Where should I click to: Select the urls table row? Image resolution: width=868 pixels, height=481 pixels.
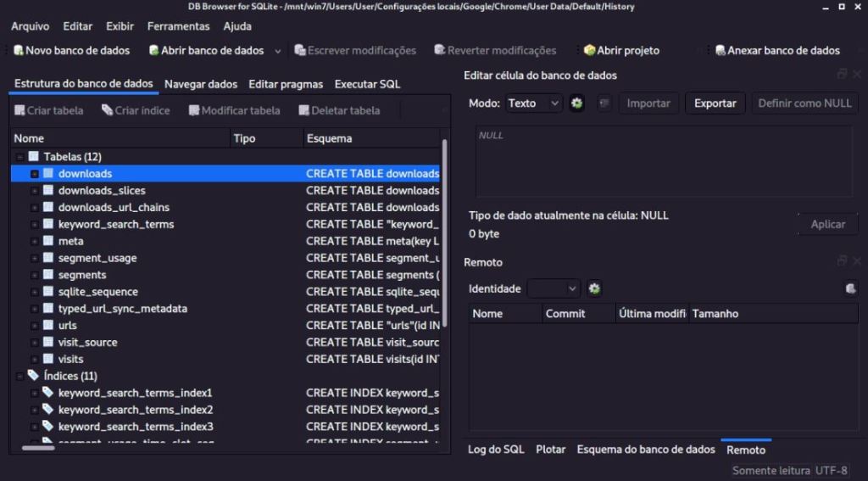68,326
